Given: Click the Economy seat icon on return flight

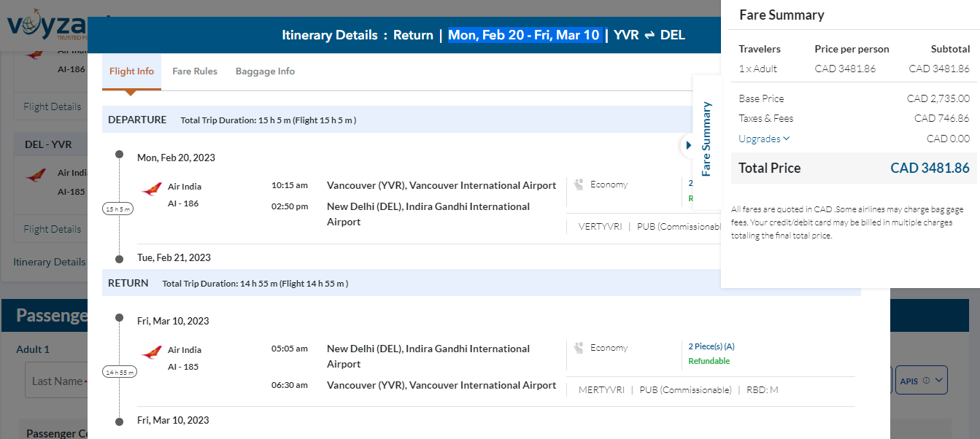Looking at the screenshot, I should [x=579, y=349].
